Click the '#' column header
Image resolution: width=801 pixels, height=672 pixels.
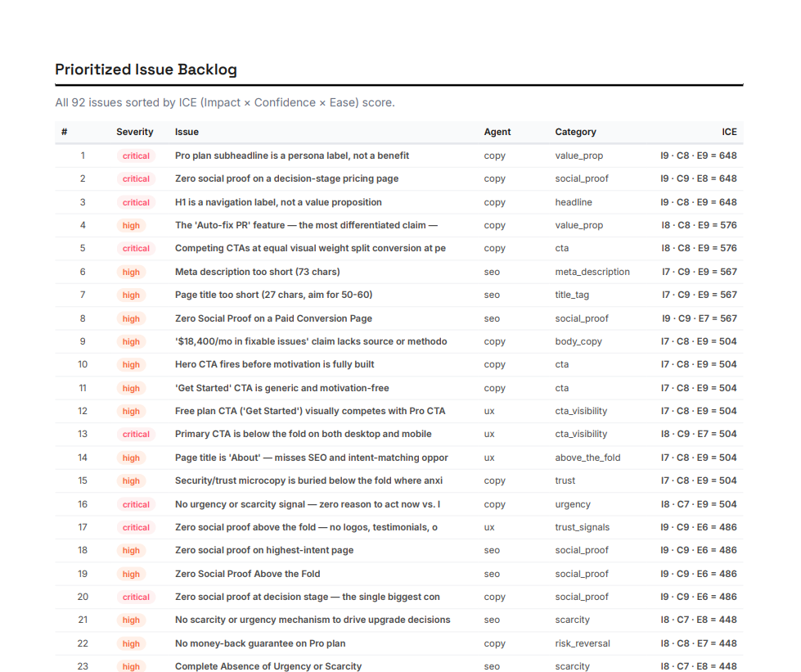pyautogui.click(x=63, y=132)
